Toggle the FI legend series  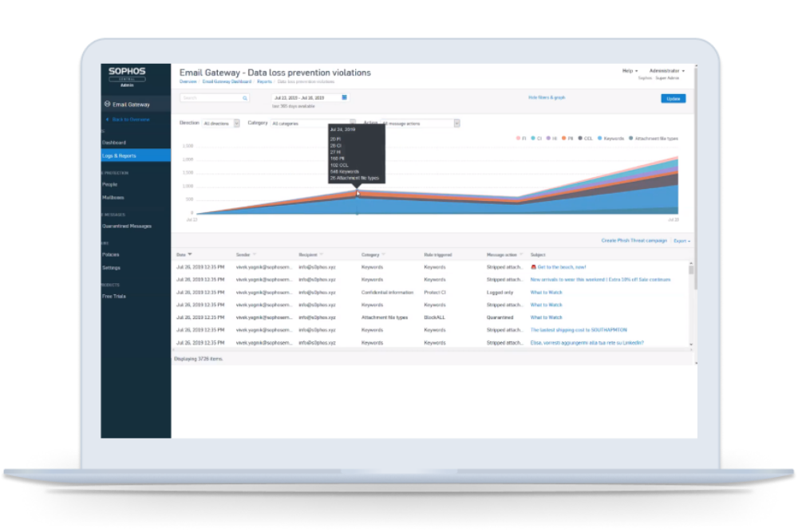[x=521, y=138]
